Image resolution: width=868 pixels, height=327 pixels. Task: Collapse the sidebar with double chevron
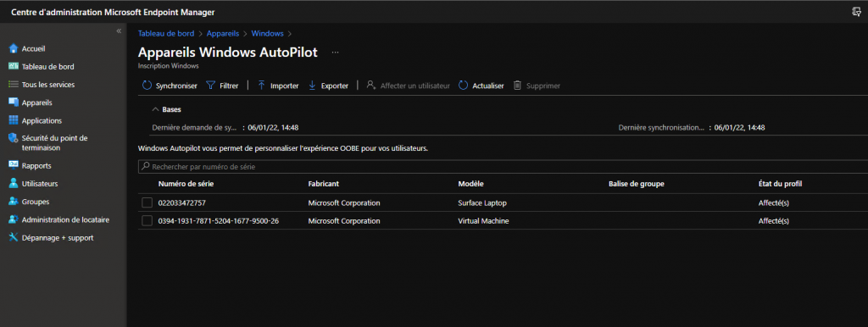pos(119,31)
